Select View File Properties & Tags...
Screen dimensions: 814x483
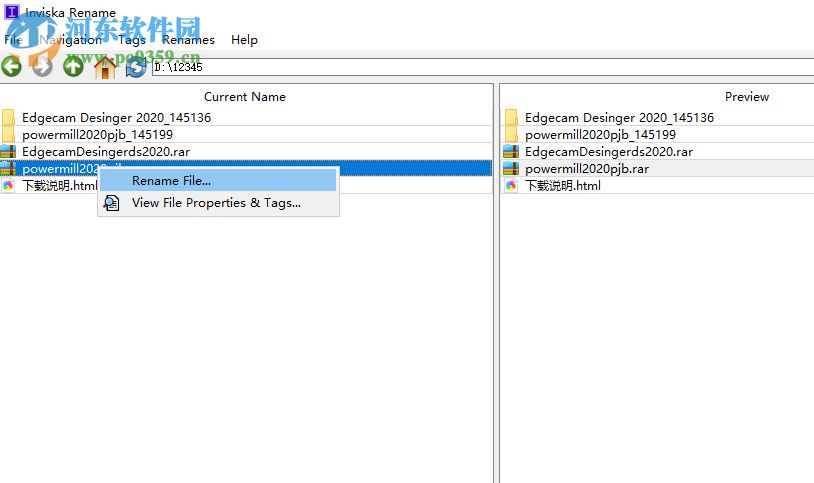(x=216, y=203)
